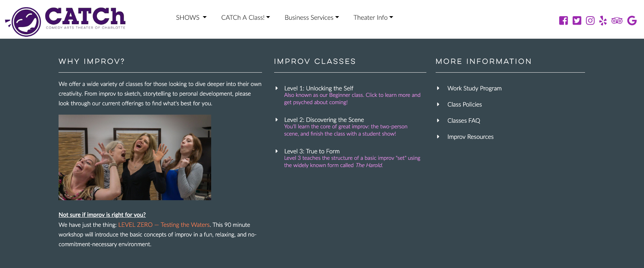Open Level 2: Discovering the Scene
The image size is (644, 268).
tap(324, 120)
